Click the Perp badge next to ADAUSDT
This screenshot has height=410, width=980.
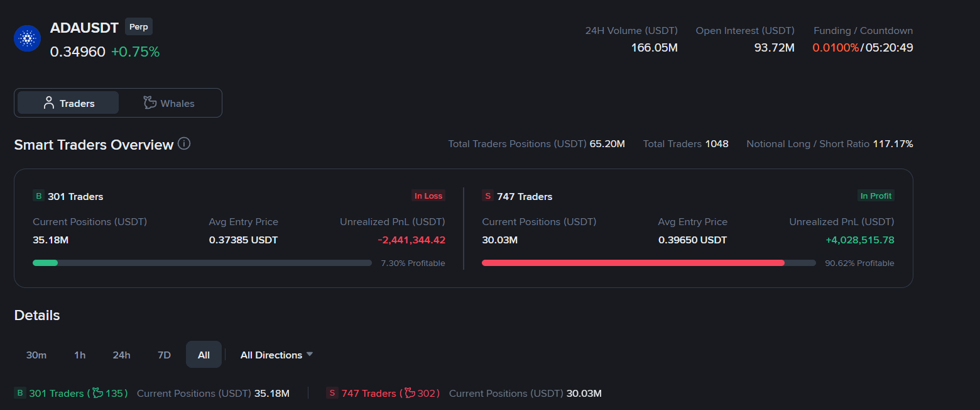pos(139,27)
